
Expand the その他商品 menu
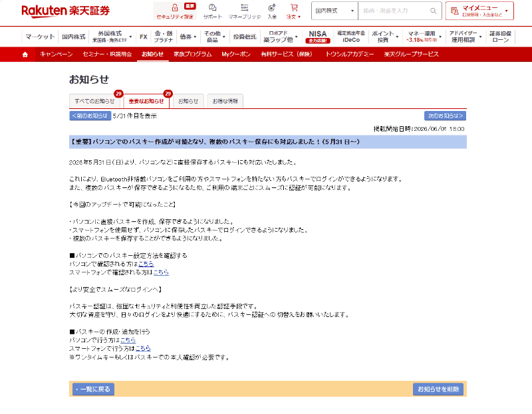click(x=214, y=37)
